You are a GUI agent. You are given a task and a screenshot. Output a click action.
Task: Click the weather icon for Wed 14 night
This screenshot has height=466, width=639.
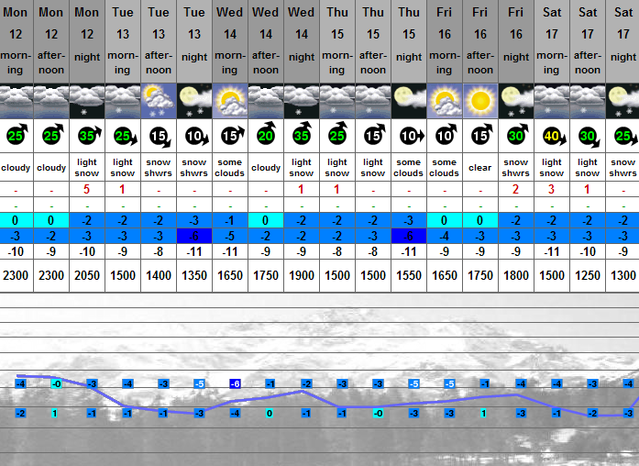pos(302,101)
